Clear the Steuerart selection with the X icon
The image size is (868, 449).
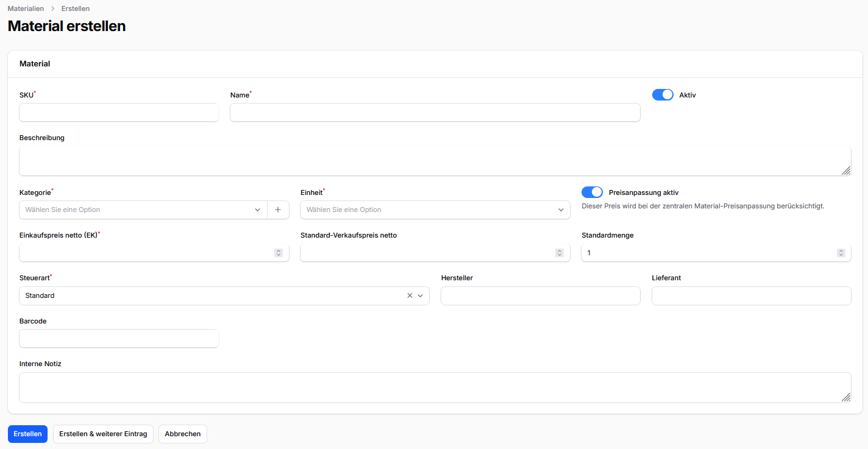[x=410, y=295]
